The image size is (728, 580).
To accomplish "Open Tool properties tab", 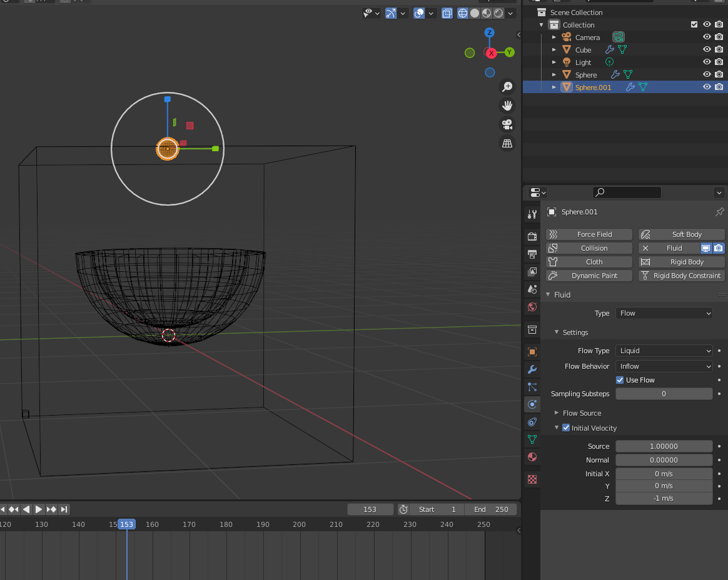I will (532, 214).
